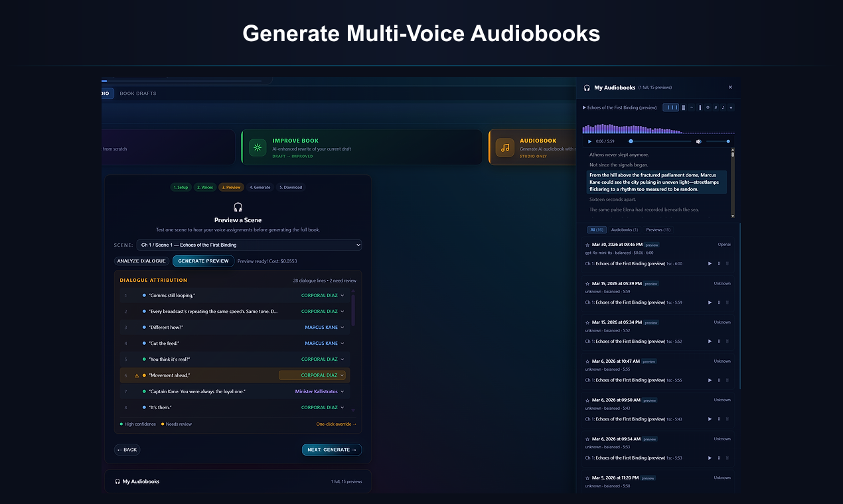
Task: Open the Scene selector dropdown
Action: coord(249,245)
